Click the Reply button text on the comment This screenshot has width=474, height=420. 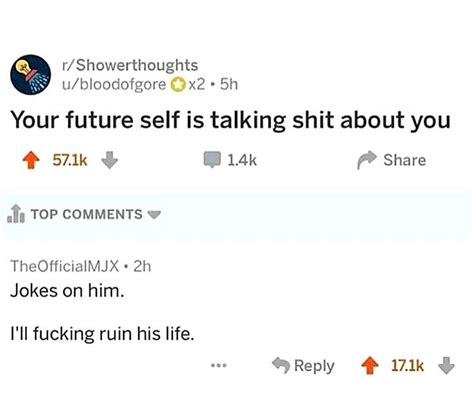314,366
